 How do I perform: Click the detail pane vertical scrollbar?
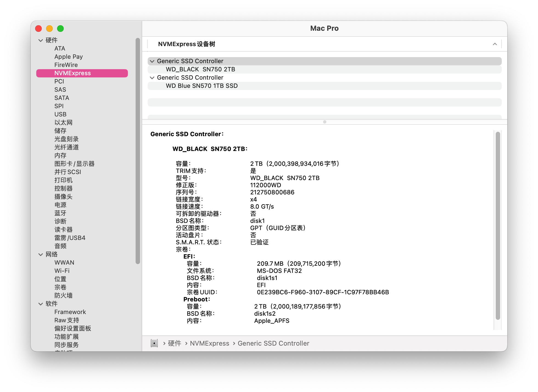tap(498, 225)
